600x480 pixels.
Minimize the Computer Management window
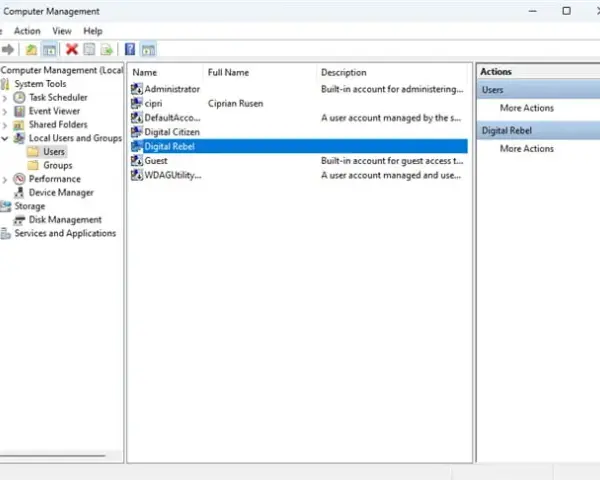(x=532, y=11)
